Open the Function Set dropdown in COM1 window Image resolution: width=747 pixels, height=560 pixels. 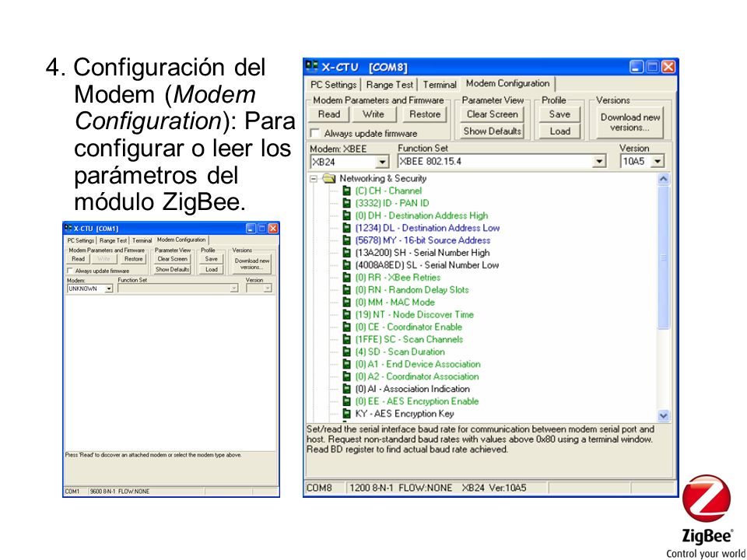coord(233,288)
